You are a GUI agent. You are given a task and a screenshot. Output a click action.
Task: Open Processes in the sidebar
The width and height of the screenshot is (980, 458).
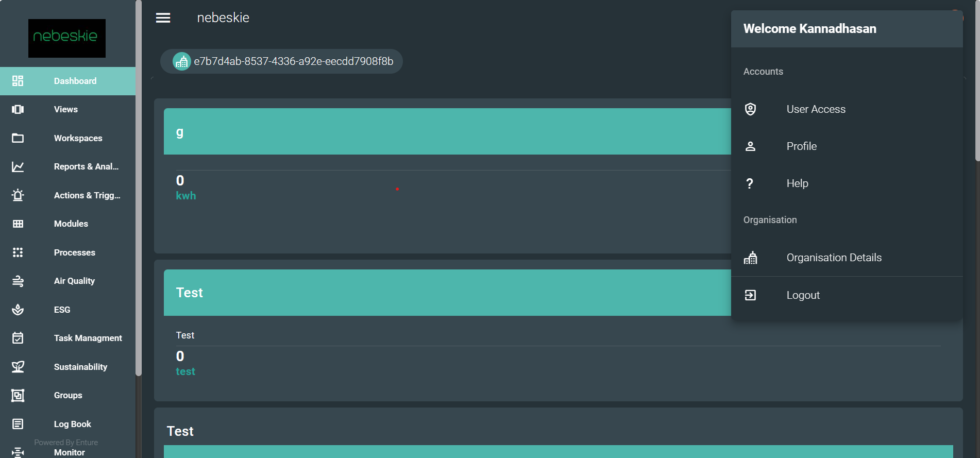pos(74,252)
